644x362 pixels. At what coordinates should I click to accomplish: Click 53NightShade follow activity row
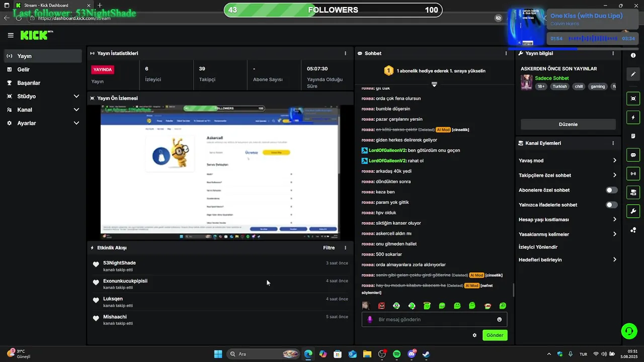[x=220, y=266]
